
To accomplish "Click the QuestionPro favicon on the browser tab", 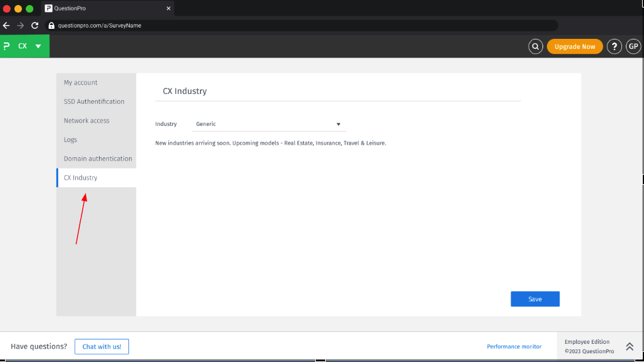I will [x=49, y=8].
